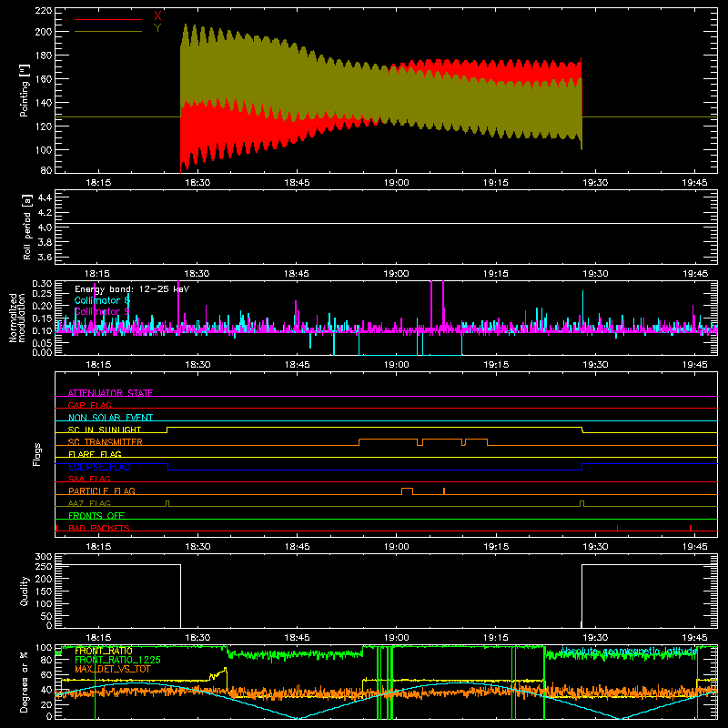
Task: Click the NON_SOLAR_EVENT flag label
Action: [110, 418]
